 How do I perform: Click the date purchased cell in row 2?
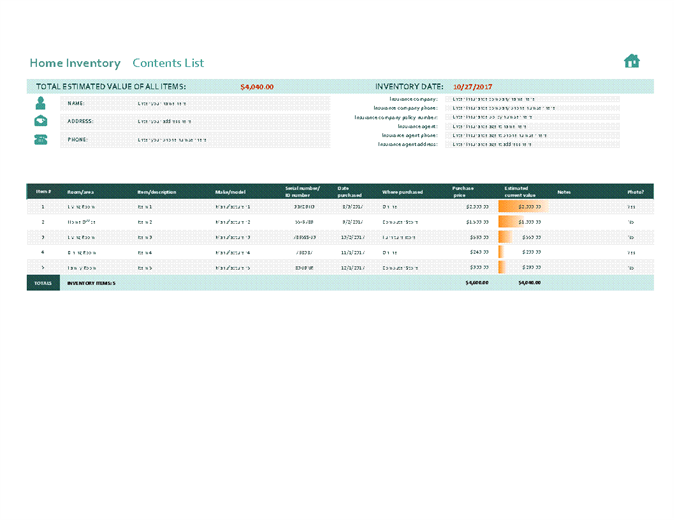click(x=353, y=222)
